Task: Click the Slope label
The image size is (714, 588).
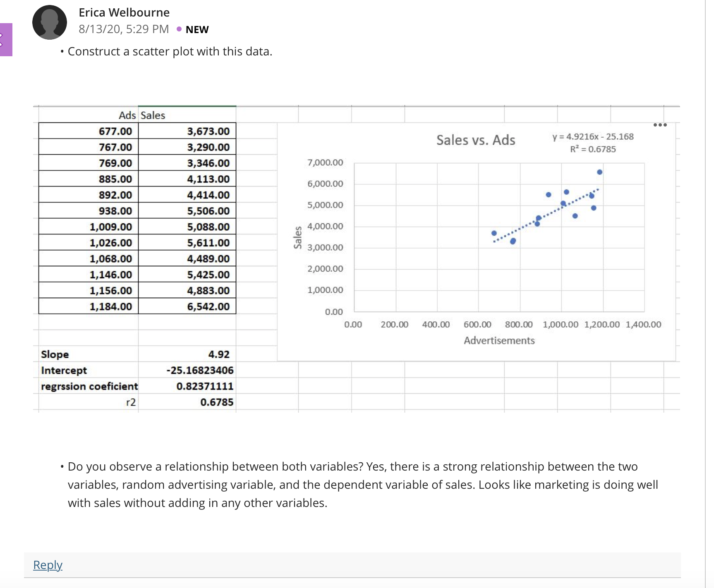Action: pos(55,354)
